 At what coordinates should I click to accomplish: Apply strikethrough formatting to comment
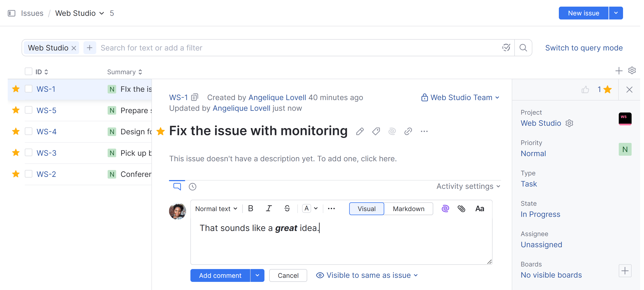pyautogui.click(x=287, y=208)
